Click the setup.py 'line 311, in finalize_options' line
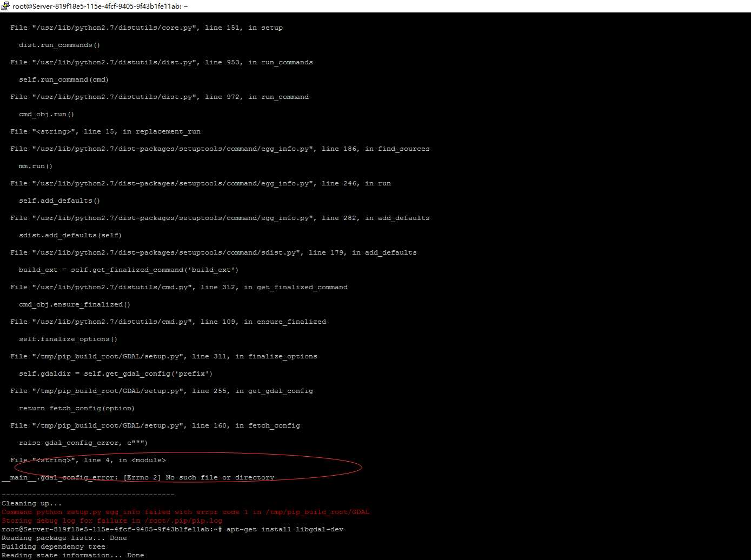The image size is (751, 560). coord(164,356)
